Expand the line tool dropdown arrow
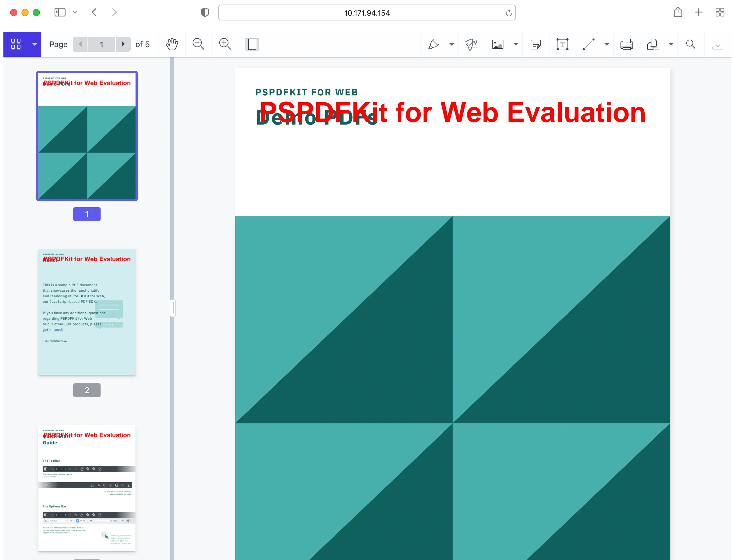733x560 pixels. pos(607,44)
